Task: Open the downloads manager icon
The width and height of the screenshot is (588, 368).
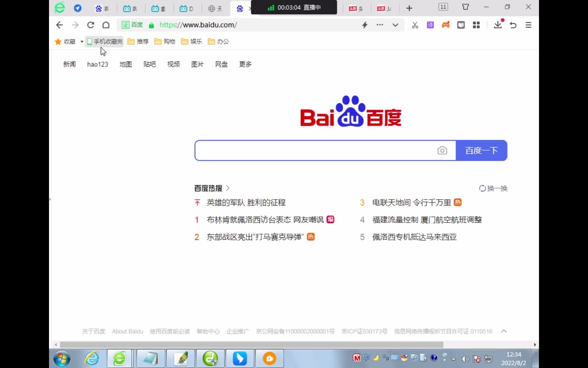Action: click(x=498, y=25)
